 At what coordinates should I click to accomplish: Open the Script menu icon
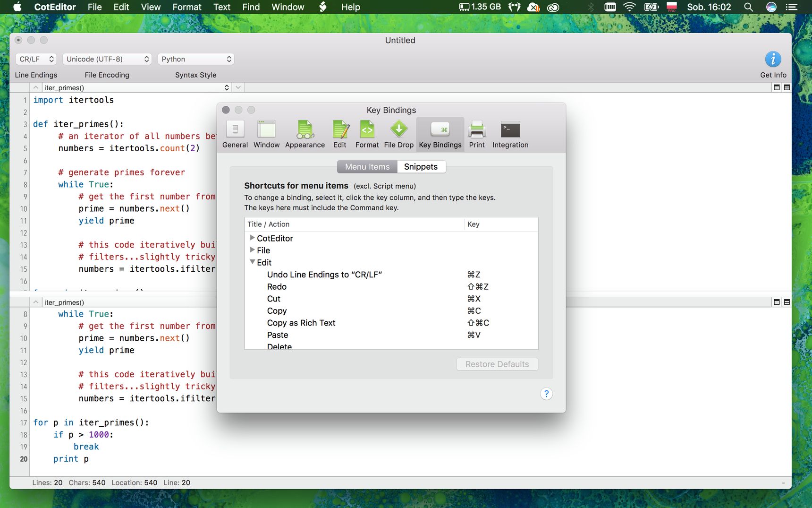323,7
